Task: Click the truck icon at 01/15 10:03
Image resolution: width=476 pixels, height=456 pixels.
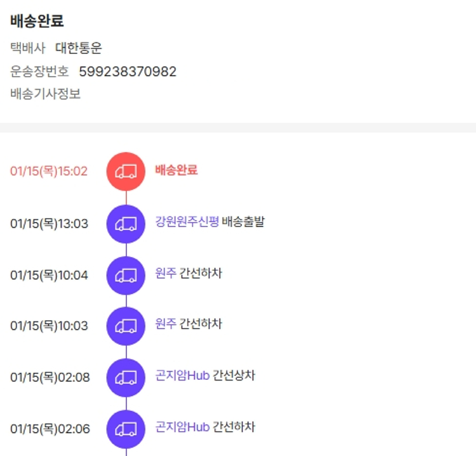Action: coord(126,326)
